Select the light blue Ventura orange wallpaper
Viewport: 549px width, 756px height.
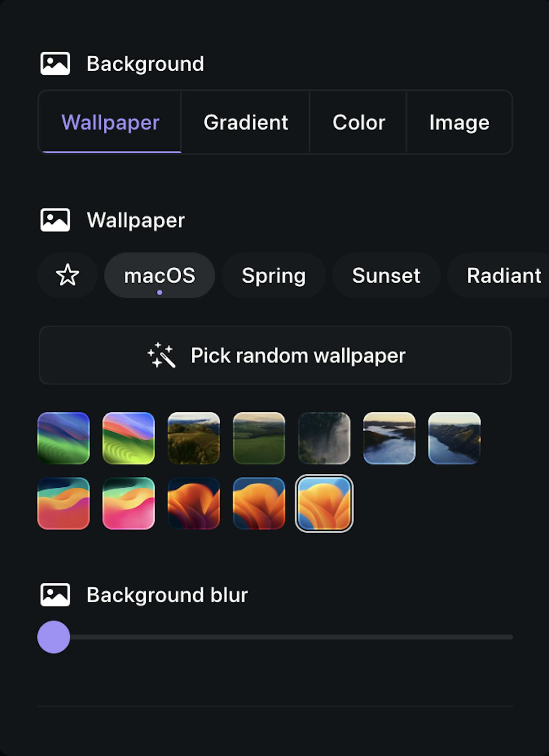coord(324,503)
